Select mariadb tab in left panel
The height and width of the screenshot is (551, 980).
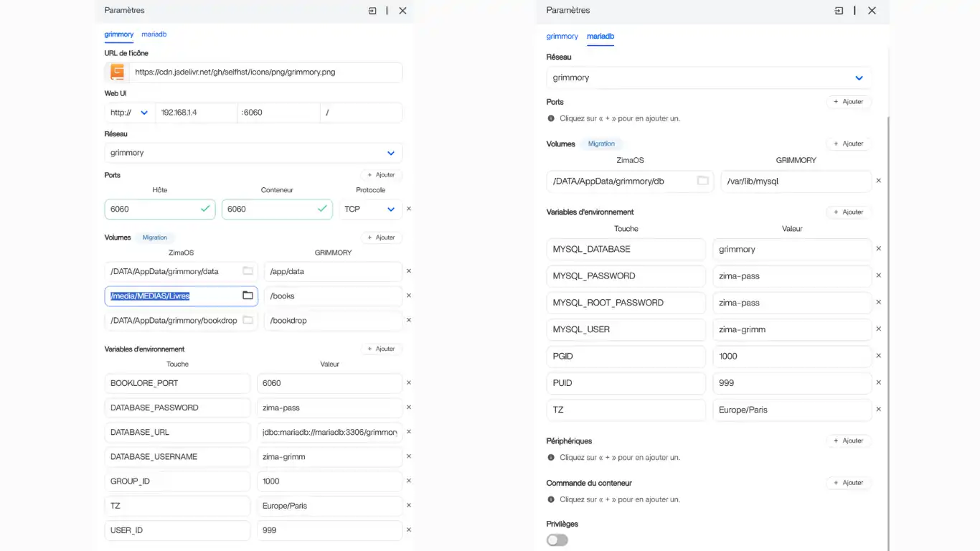point(154,34)
